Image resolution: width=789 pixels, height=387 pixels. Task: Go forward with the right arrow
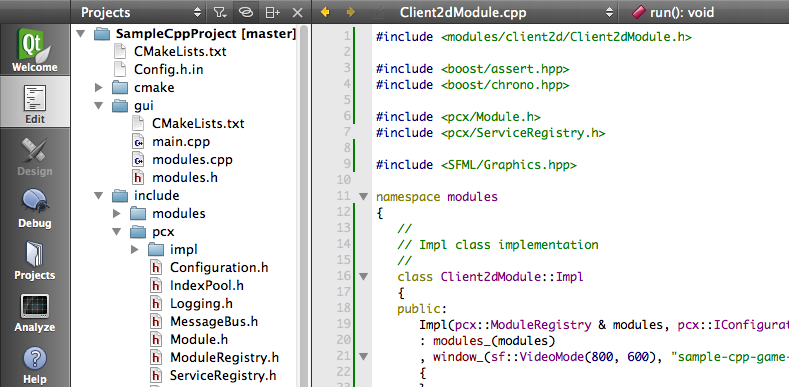[x=351, y=12]
